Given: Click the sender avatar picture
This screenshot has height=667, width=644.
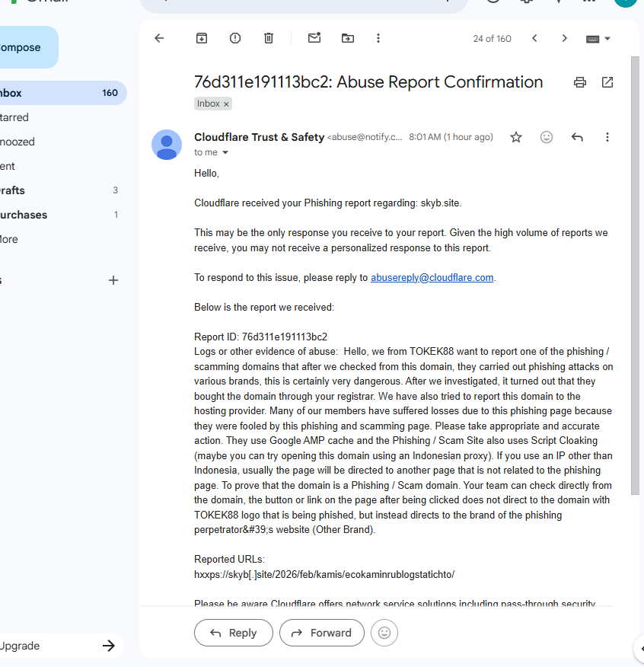Looking at the screenshot, I should click(167, 145).
